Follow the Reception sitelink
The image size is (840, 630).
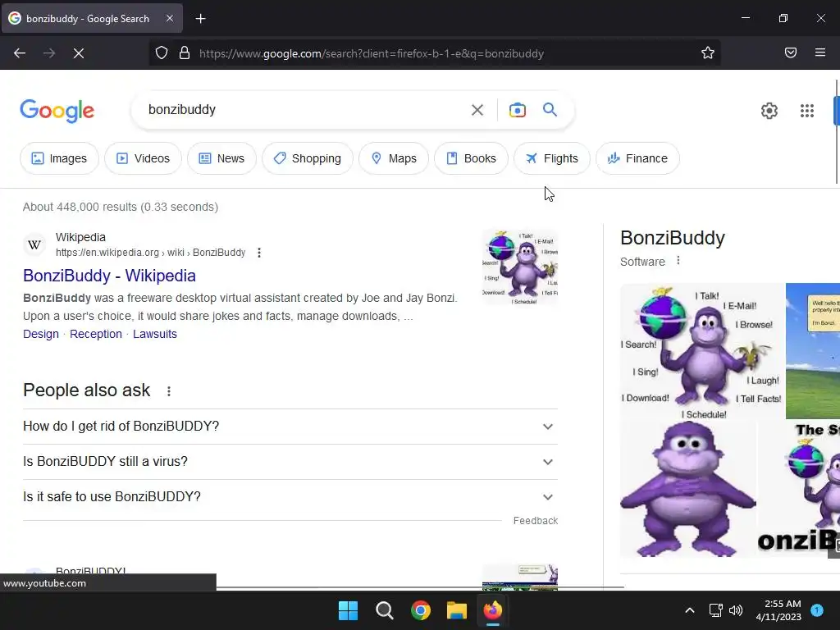pos(96,335)
